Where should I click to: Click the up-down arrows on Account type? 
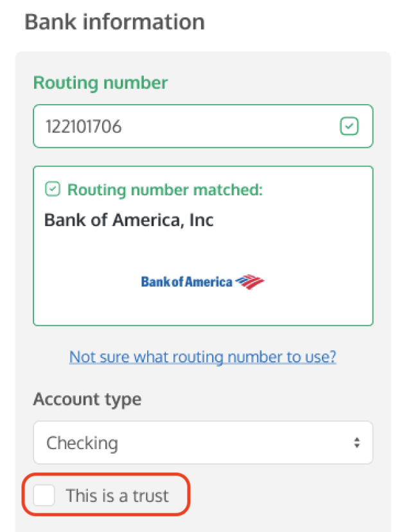(x=356, y=443)
